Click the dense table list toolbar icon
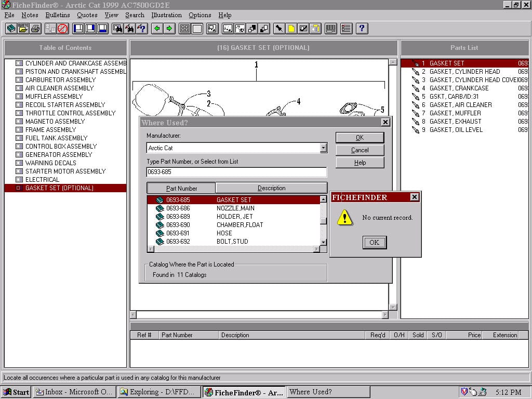The image size is (532, 399). pyautogui.click(x=330, y=29)
